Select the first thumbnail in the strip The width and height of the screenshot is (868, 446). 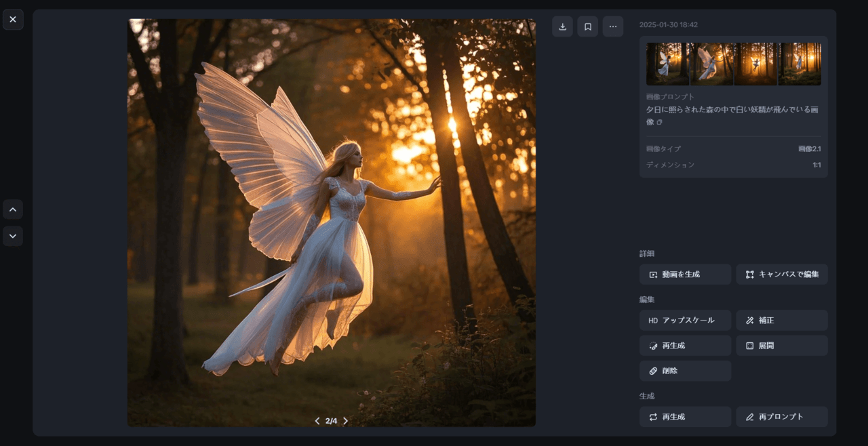(667, 64)
